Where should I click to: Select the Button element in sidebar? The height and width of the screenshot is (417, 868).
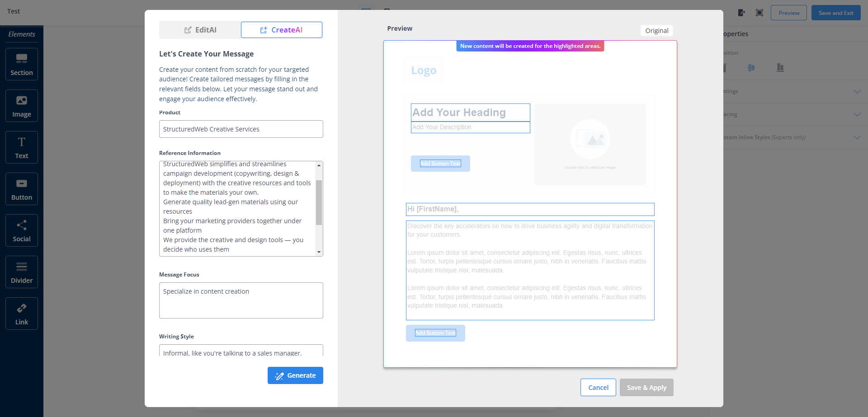click(x=21, y=189)
